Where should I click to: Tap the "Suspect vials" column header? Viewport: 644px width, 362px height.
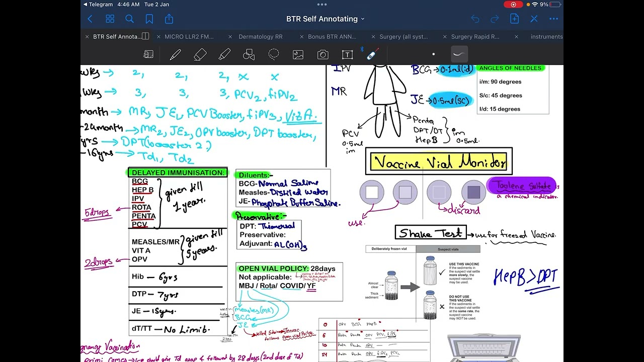point(448,249)
